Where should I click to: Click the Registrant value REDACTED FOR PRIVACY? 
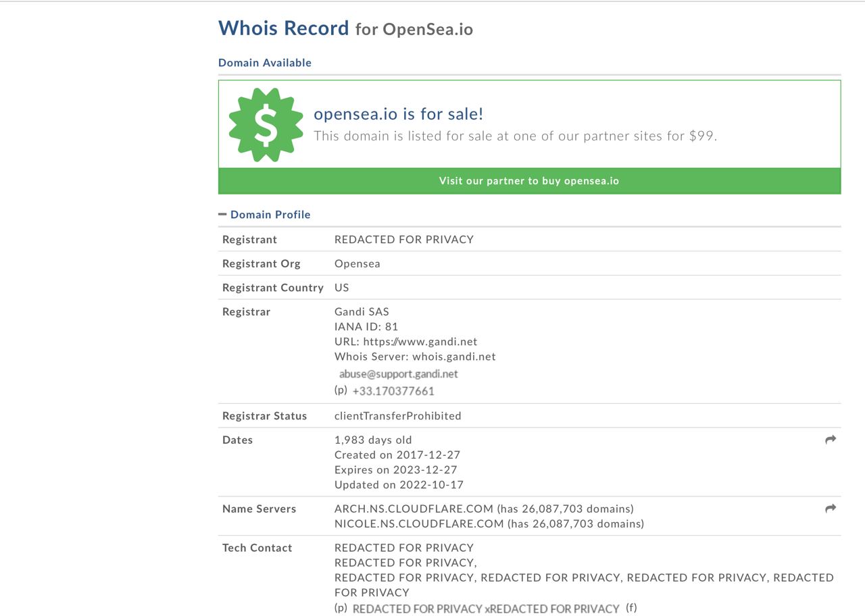404,240
